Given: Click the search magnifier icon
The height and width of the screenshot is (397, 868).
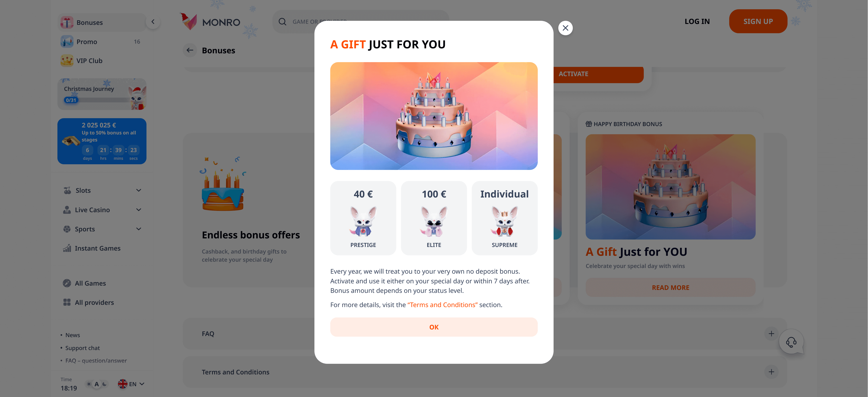Looking at the screenshot, I should (x=282, y=21).
